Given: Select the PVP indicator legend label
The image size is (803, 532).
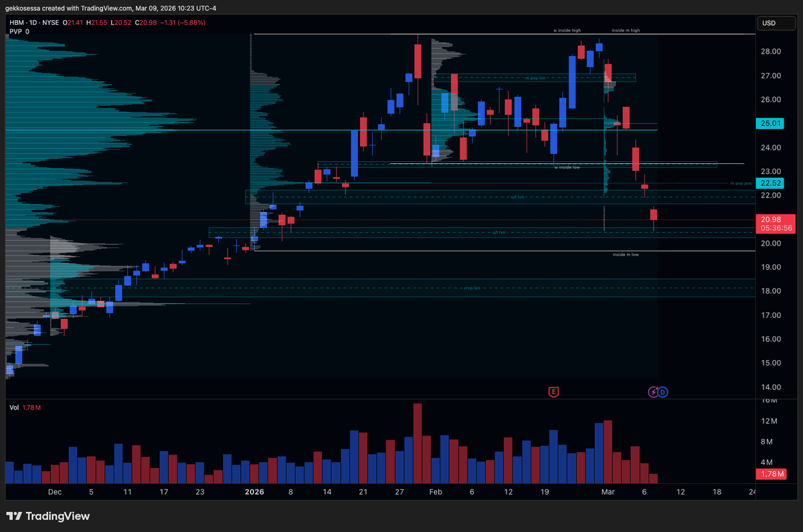Looking at the screenshot, I should (x=15, y=31).
